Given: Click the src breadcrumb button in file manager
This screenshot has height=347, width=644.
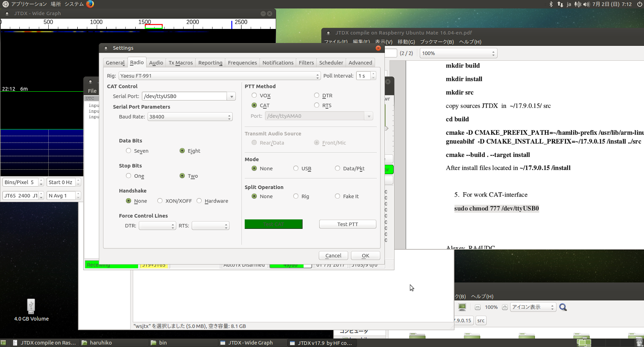Looking at the screenshot, I should [481, 320].
